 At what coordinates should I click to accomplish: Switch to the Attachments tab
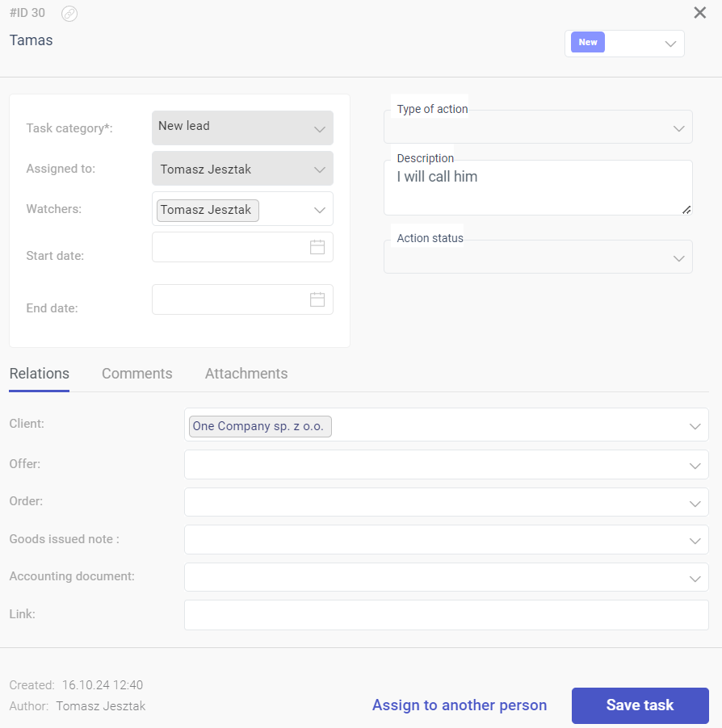pos(246,374)
